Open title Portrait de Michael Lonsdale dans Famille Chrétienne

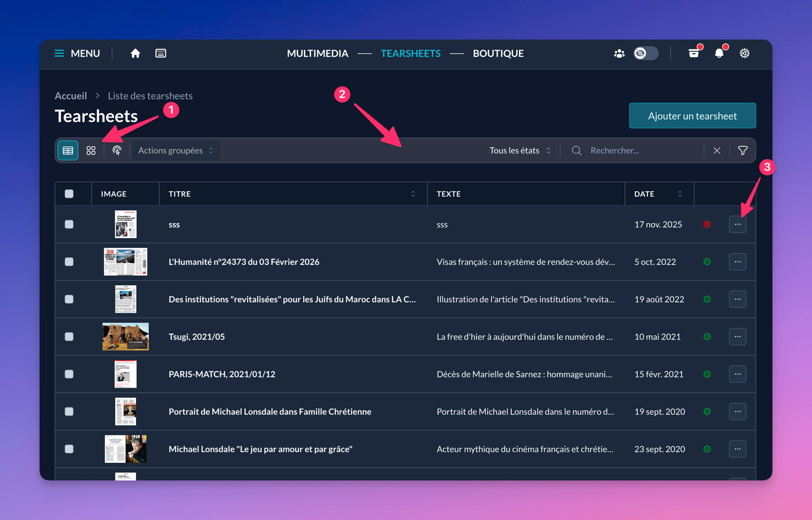click(270, 412)
